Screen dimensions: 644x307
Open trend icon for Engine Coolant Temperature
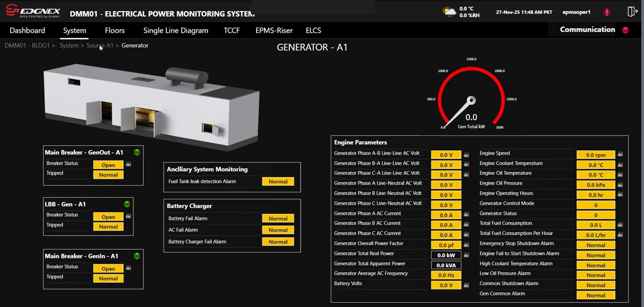point(620,165)
